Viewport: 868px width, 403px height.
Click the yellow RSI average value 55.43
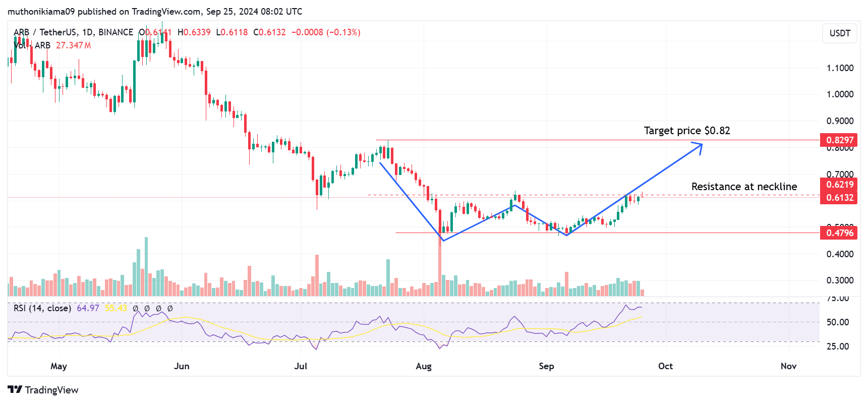[x=116, y=308]
